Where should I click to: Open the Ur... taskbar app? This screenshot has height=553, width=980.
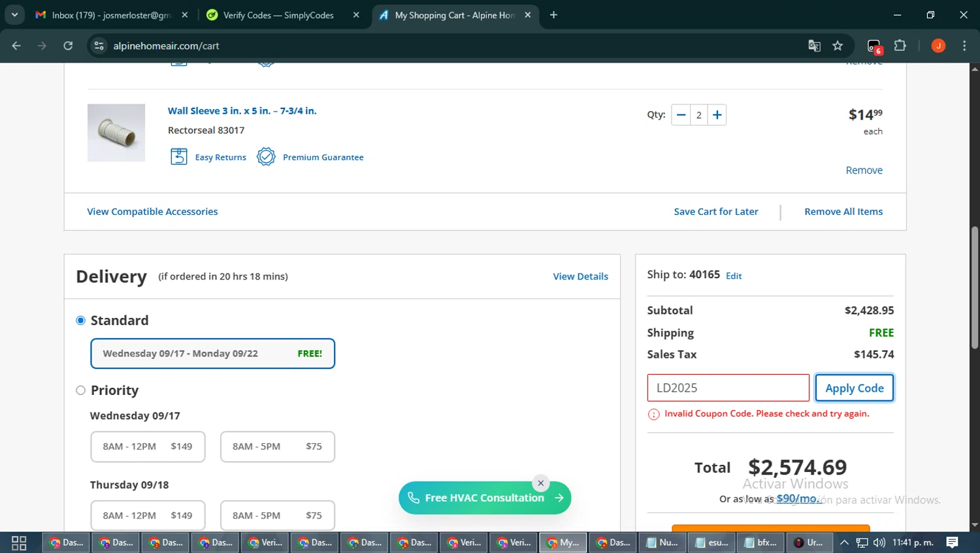pyautogui.click(x=809, y=543)
